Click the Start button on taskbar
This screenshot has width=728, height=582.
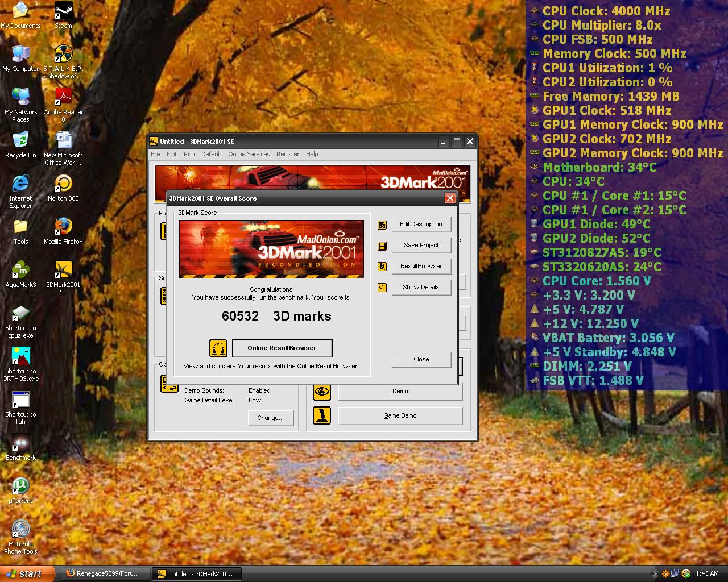27,573
